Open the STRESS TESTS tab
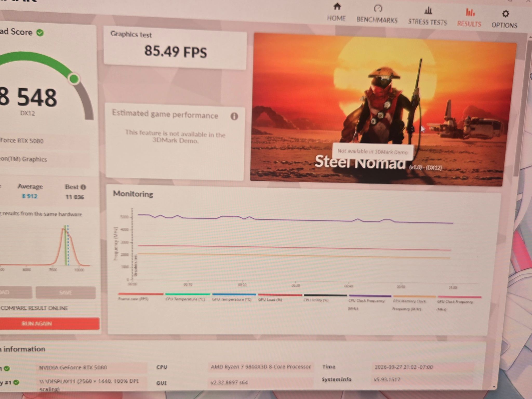 [427, 16]
